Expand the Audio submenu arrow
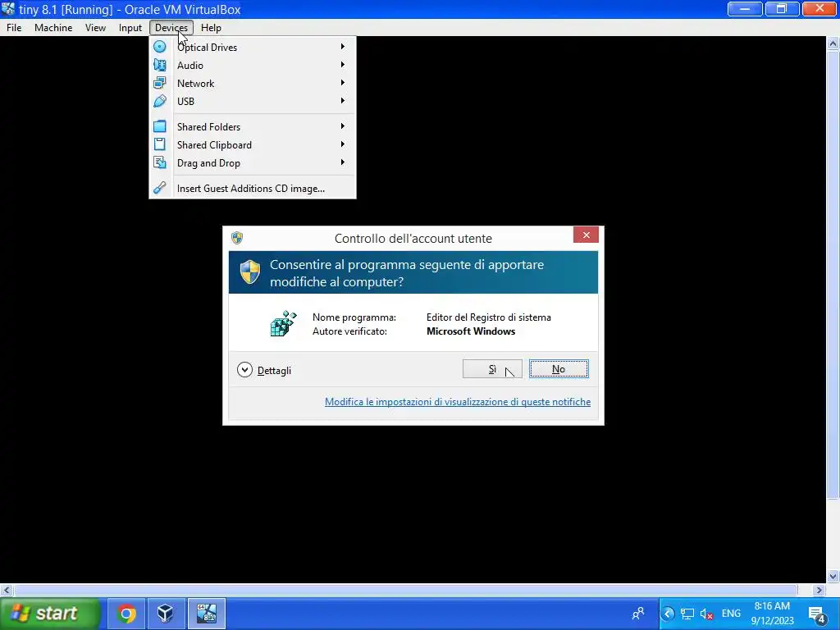 343,65
